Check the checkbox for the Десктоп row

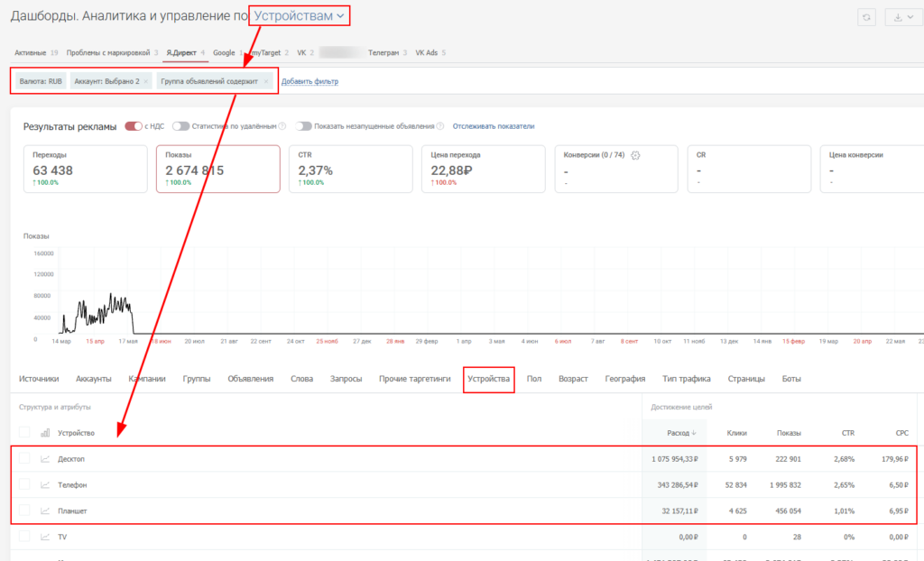(x=24, y=459)
